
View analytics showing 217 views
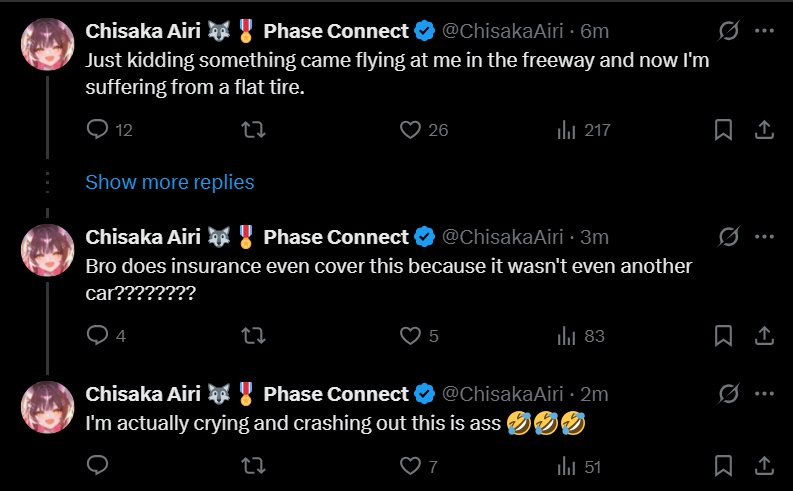(584, 130)
